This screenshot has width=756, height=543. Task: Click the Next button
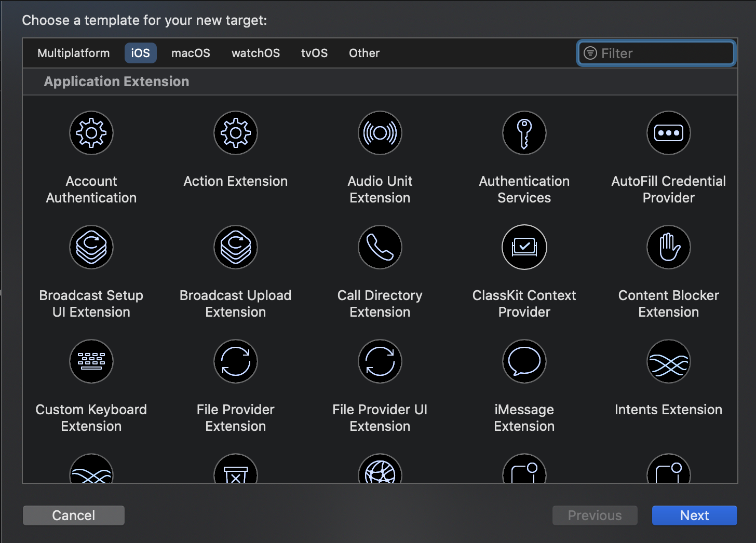tap(694, 515)
